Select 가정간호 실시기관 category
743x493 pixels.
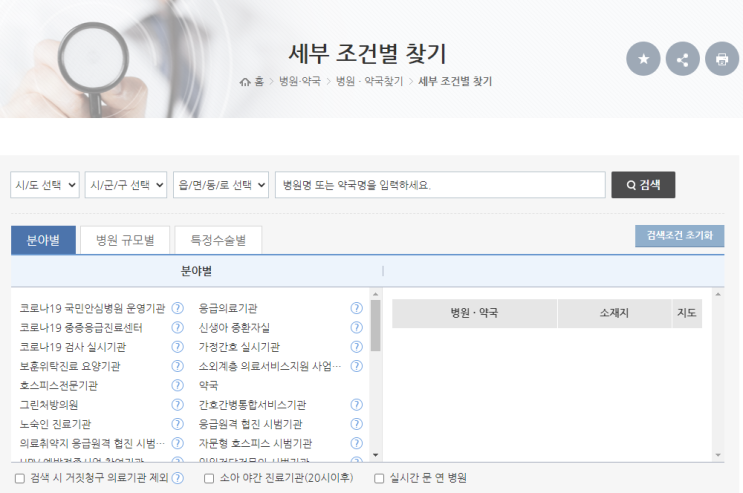pos(239,347)
